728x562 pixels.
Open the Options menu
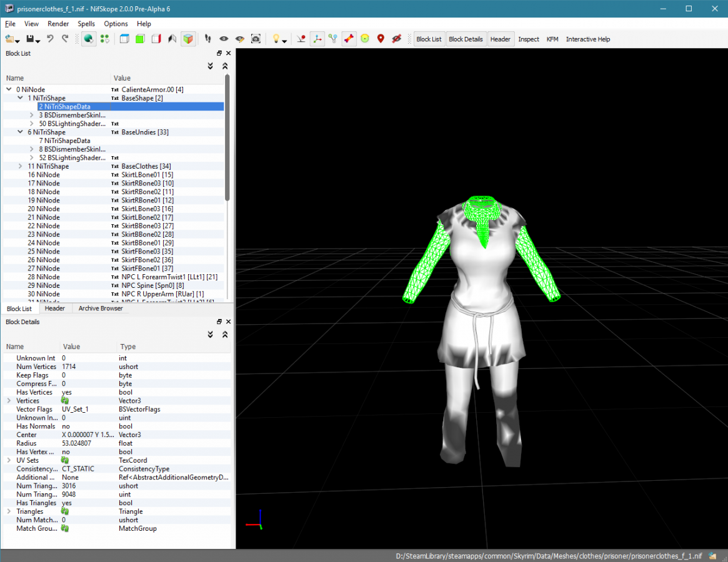coord(116,24)
